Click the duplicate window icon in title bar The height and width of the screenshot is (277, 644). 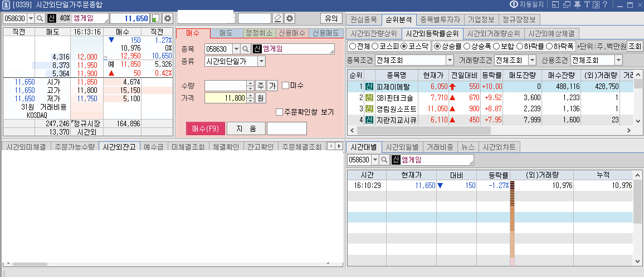[567, 5]
